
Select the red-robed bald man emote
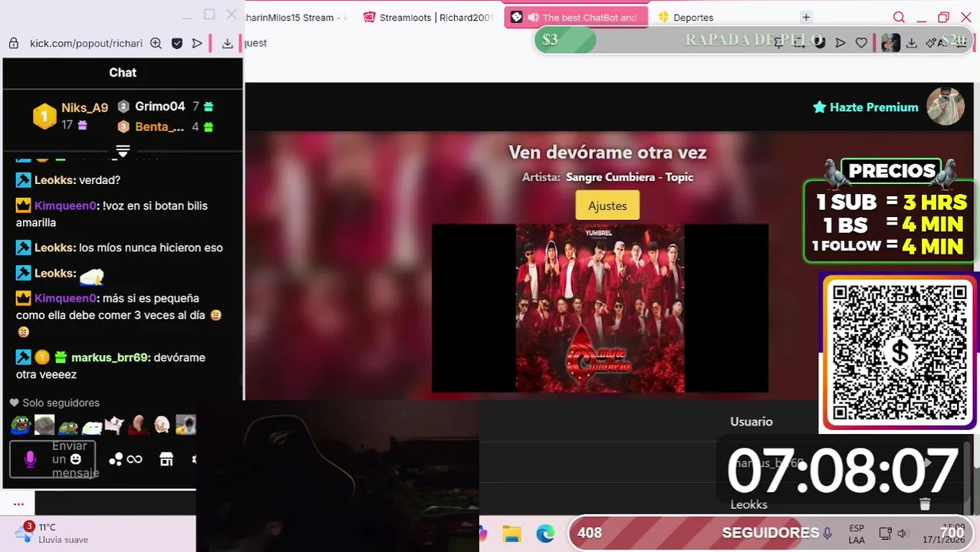(x=138, y=424)
